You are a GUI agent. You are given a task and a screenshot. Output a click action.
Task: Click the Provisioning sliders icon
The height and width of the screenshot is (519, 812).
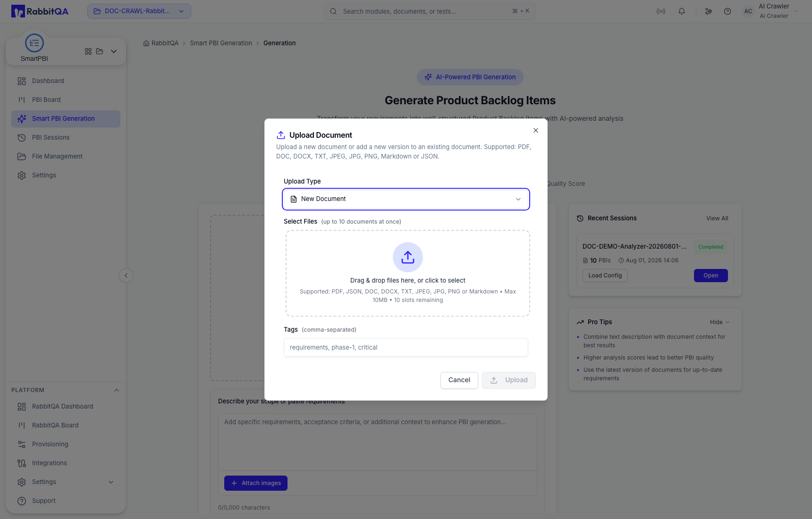[x=22, y=444]
